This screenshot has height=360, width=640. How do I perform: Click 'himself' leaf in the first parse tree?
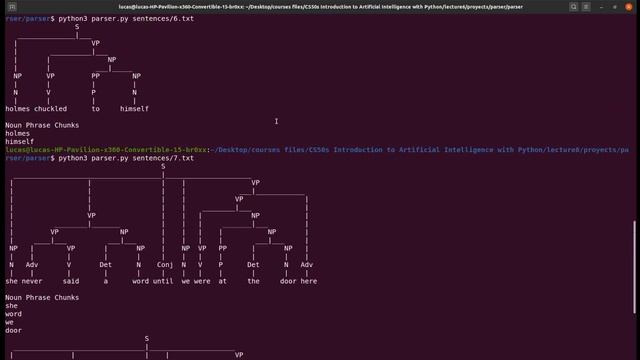click(134, 109)
